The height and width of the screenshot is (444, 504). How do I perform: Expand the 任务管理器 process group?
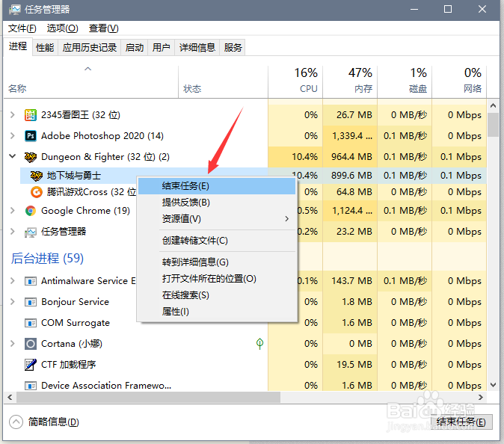click(13, 231)
